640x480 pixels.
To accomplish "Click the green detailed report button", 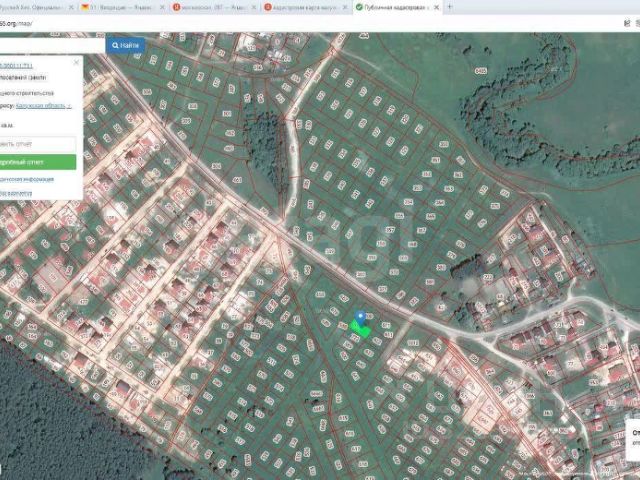I will tap(38, 162).
